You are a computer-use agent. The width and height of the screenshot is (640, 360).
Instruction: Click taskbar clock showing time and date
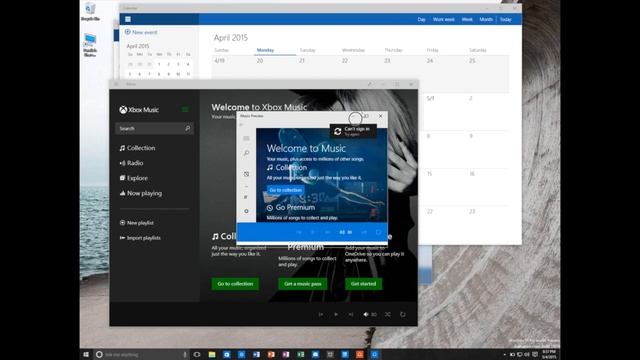coord(549,354)
